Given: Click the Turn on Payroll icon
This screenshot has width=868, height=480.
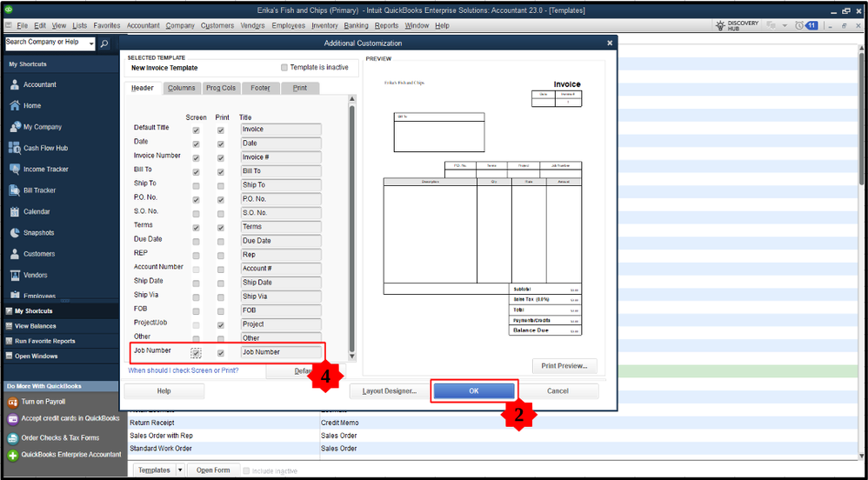Looking at the screenshot, I should click(13, 402).
